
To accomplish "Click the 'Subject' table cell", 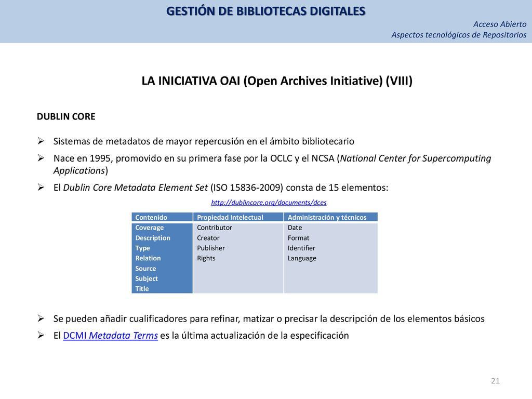I will [146, 278].
